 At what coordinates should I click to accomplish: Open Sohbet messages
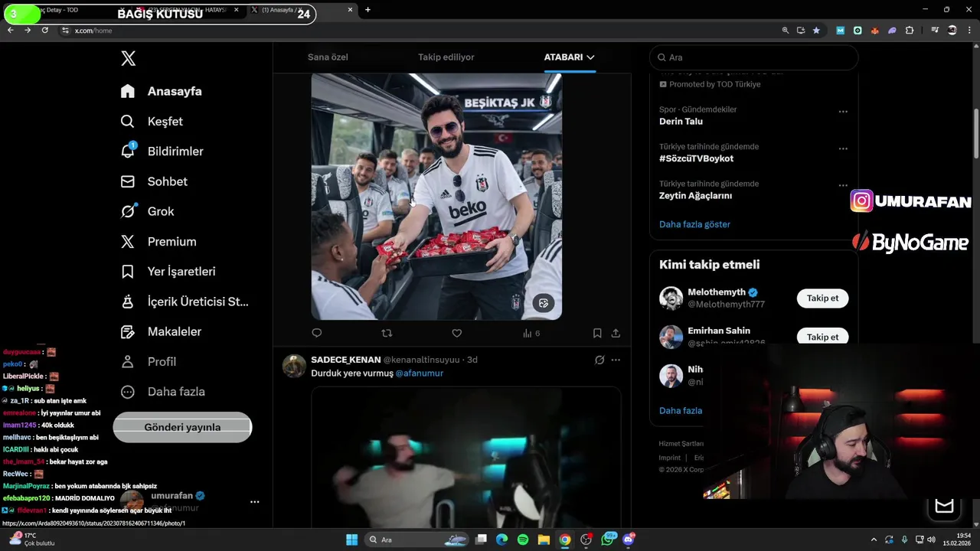[x=154, y=181]
